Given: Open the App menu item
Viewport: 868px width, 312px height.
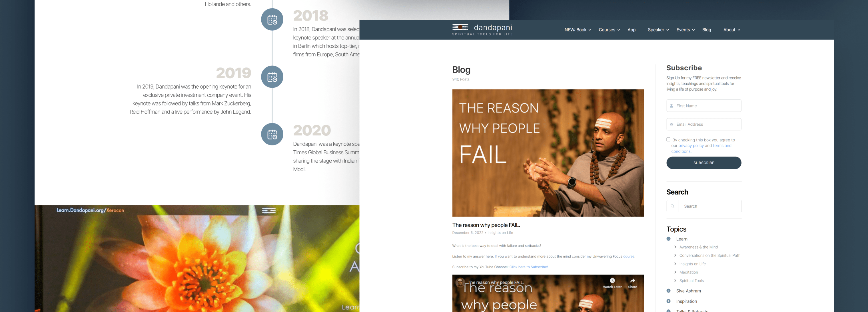Looking at the screenshot, I should (631, 30).
